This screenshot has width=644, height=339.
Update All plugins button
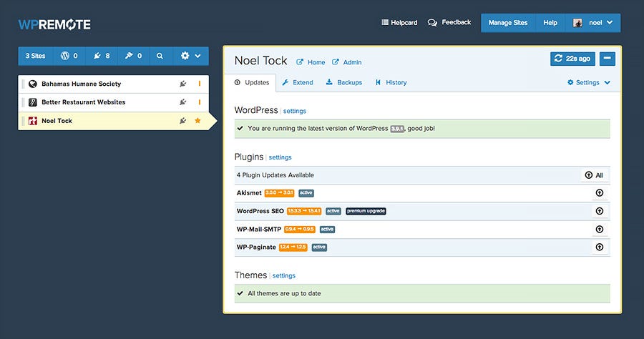[x=595, y=175]
